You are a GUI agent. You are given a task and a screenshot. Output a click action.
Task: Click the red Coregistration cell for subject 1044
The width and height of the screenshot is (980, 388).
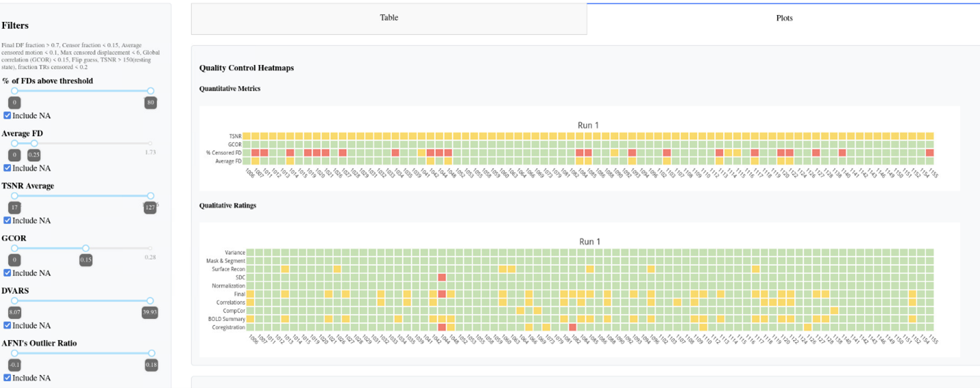click(x=442, y=327)
